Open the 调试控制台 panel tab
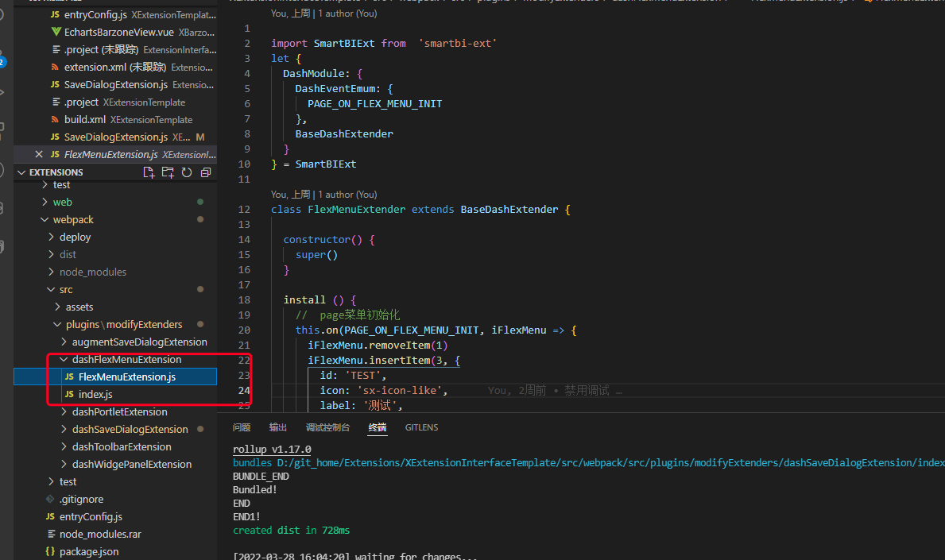 [327, 427]
